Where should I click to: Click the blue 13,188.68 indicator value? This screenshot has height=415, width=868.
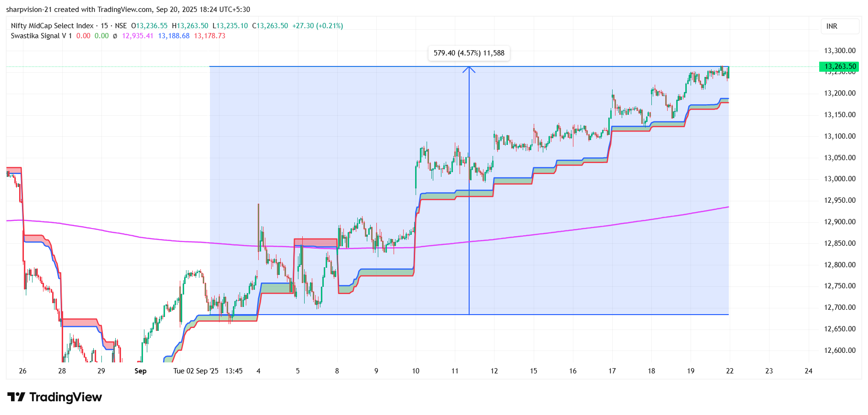click(174, 36)
